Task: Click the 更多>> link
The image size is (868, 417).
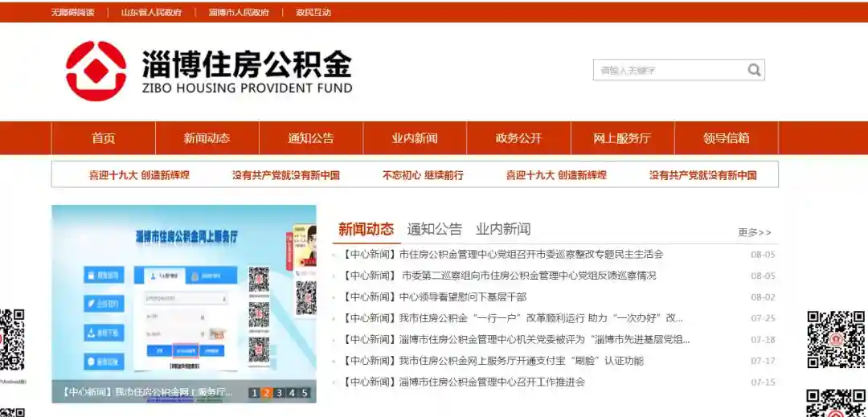Action: point(754,232)
